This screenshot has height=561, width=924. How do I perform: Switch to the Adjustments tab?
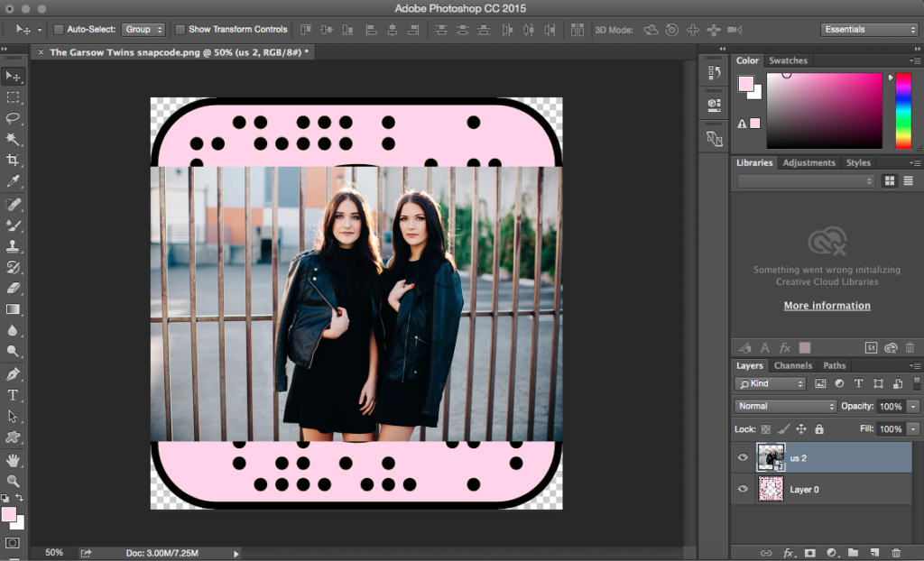pos(809,162)
